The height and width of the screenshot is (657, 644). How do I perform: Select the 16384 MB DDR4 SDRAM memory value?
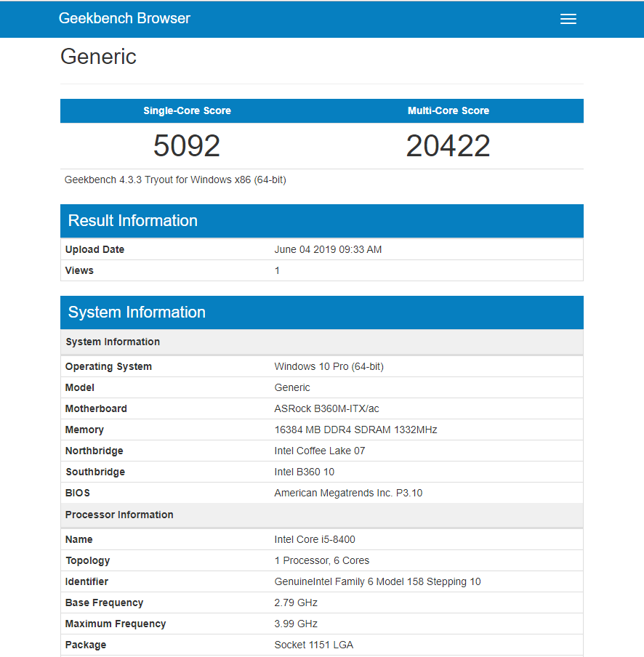[355, 430]
